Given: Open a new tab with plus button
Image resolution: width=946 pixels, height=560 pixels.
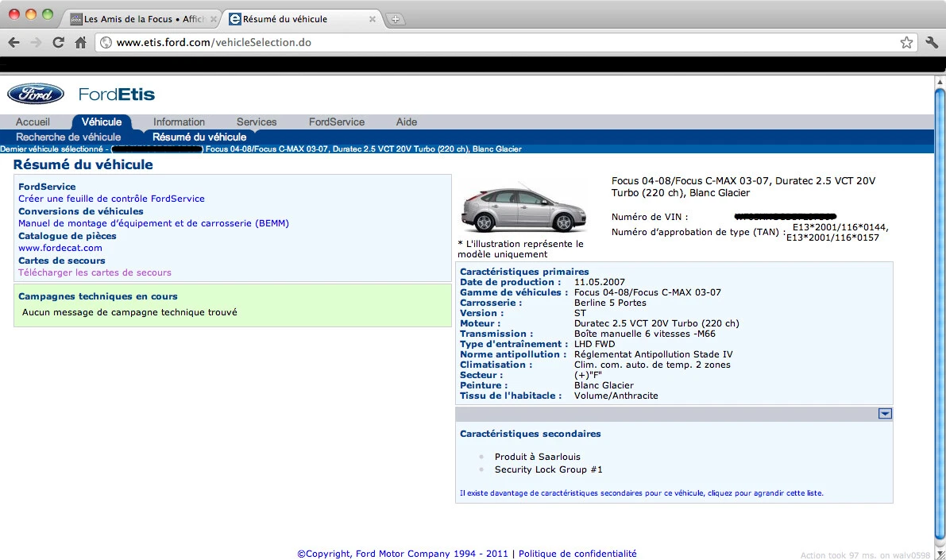Looking at the screenshot, I should point(396,19).
